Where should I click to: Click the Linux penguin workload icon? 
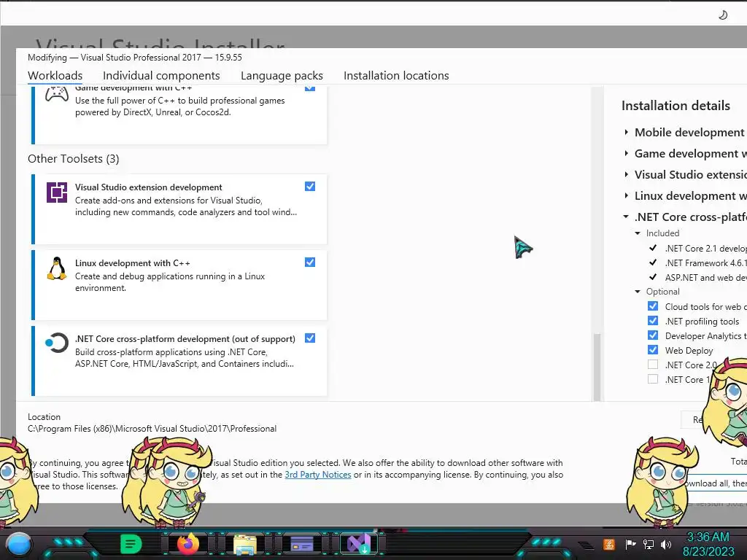(x=57, y=268)
